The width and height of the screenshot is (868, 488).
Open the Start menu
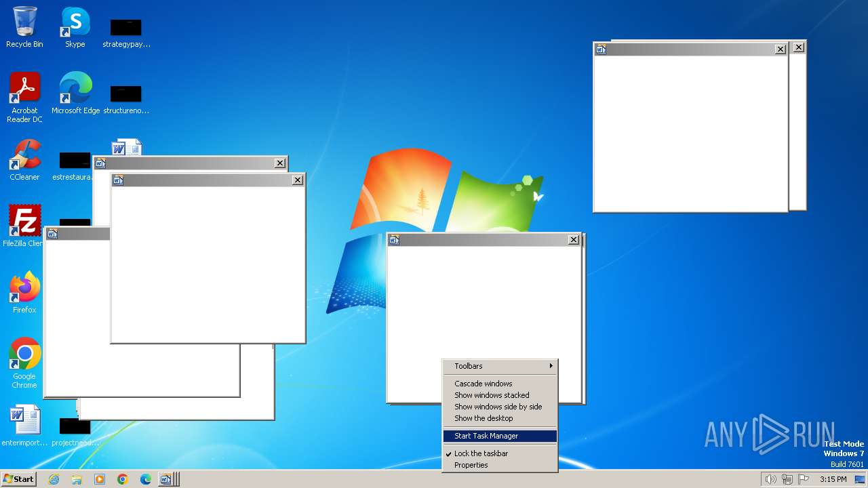pyautogui.click(x=18, y=479)
